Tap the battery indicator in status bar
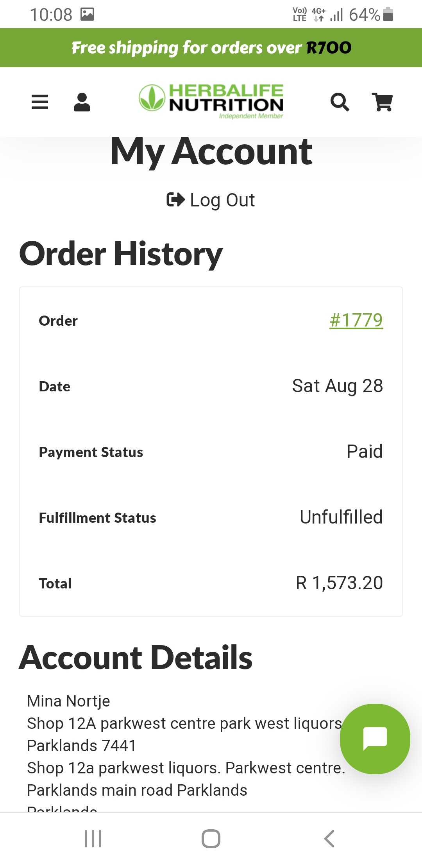The height and width of the screenshot is (868, 422). point(388,14)
